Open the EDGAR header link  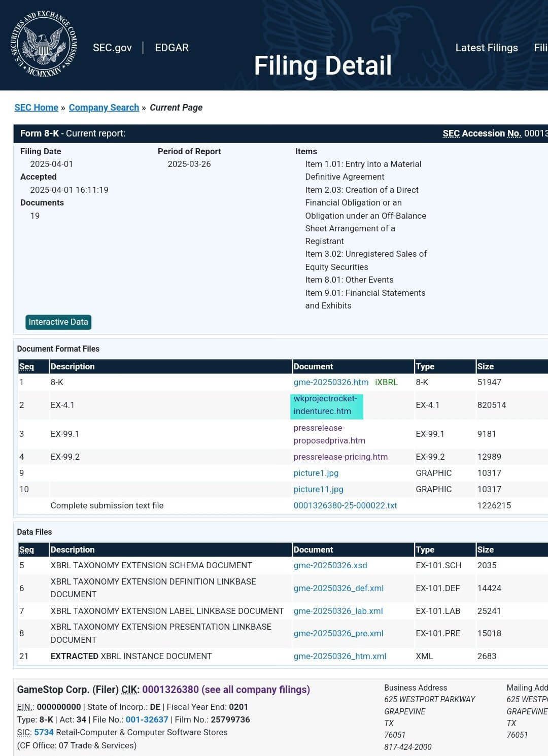(172, 48)
